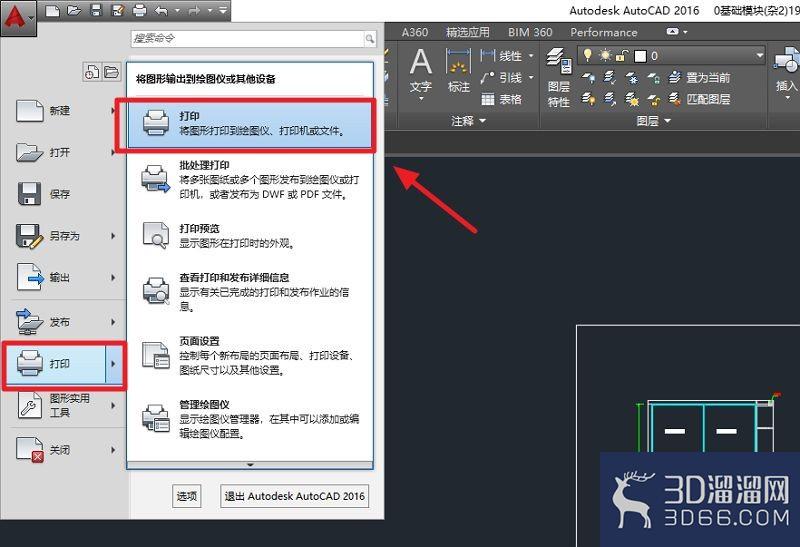This screenshot has height=547, width=800.
Task: Open the AutoCAD application menu button
Action: 18,17
